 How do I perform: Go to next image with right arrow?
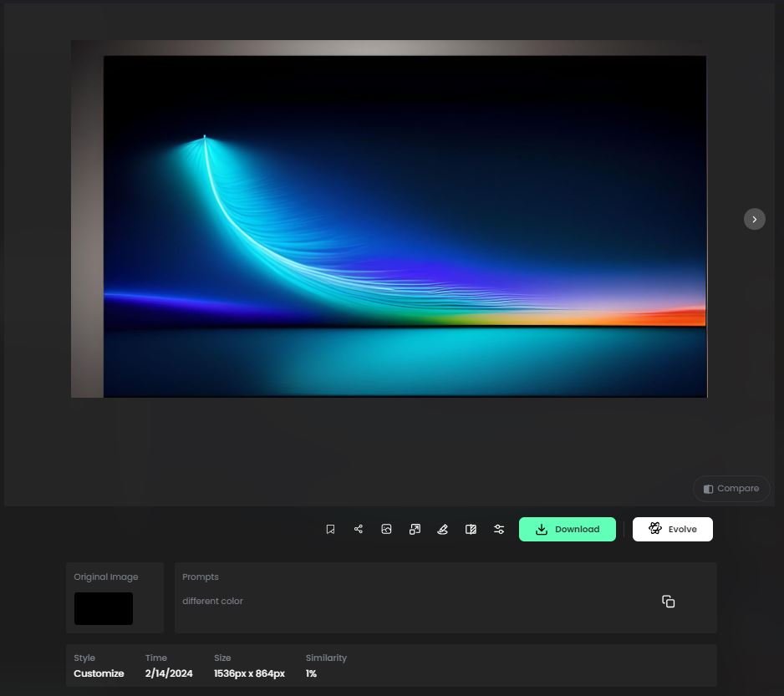tap(754, 219)
